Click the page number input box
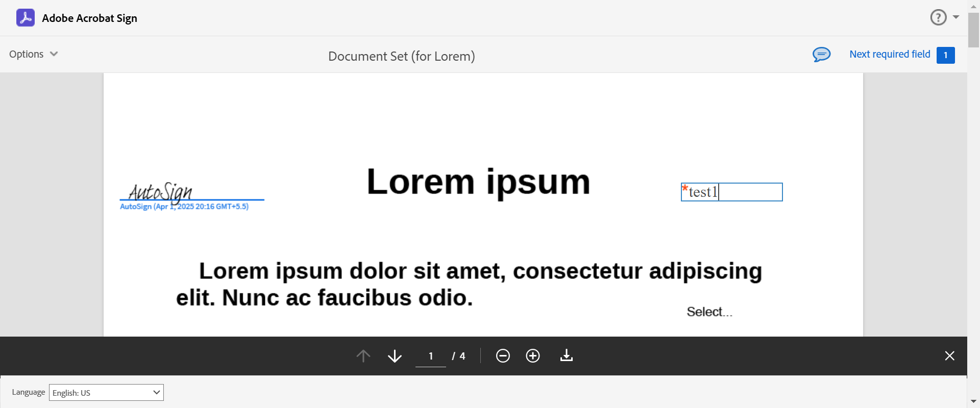Image resolution: width=980 pixels, height=408 pixels. point(431,356)
